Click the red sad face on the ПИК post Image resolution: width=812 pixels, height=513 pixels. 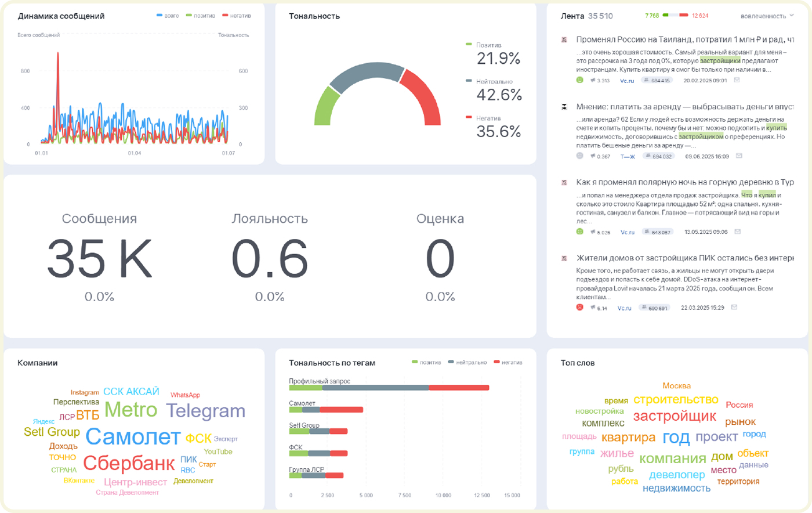coord(579,308)
